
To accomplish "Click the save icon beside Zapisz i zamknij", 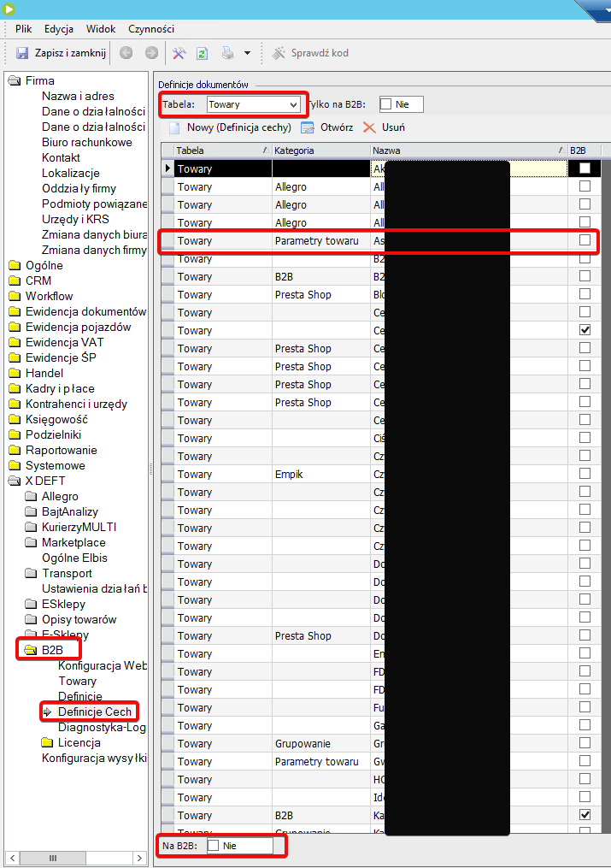I will tap(23, 53).
